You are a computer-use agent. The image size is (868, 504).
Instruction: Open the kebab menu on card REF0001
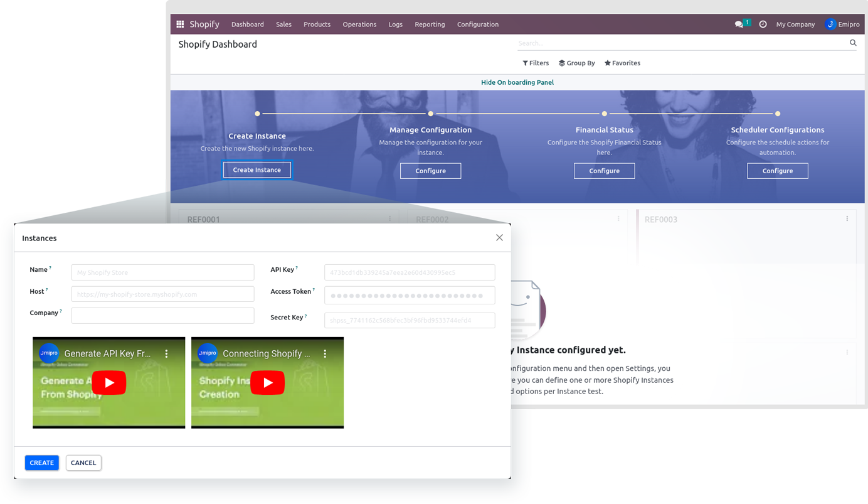[x=389, y=219]
